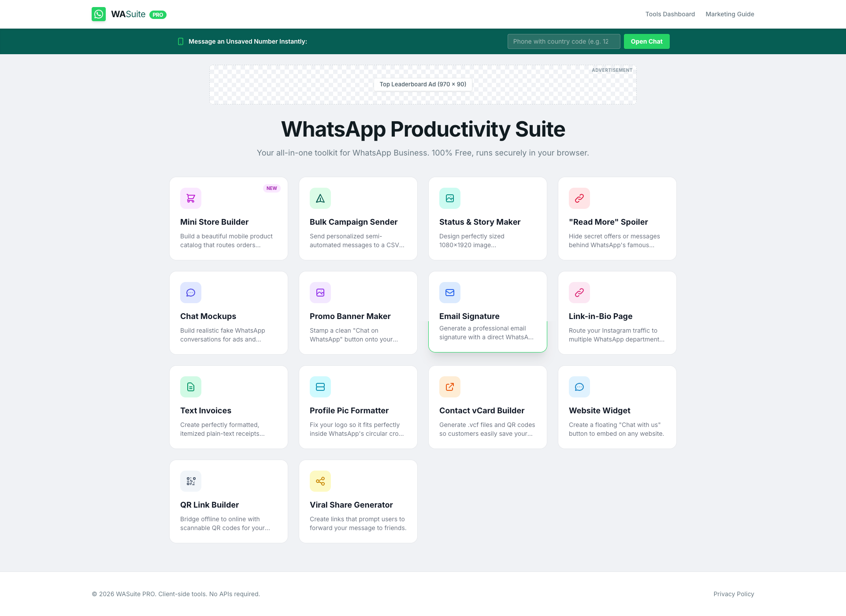Open the Bulk Campaign Sender title
The height and width of the screenshot is (616, 846).
[353, 222]
